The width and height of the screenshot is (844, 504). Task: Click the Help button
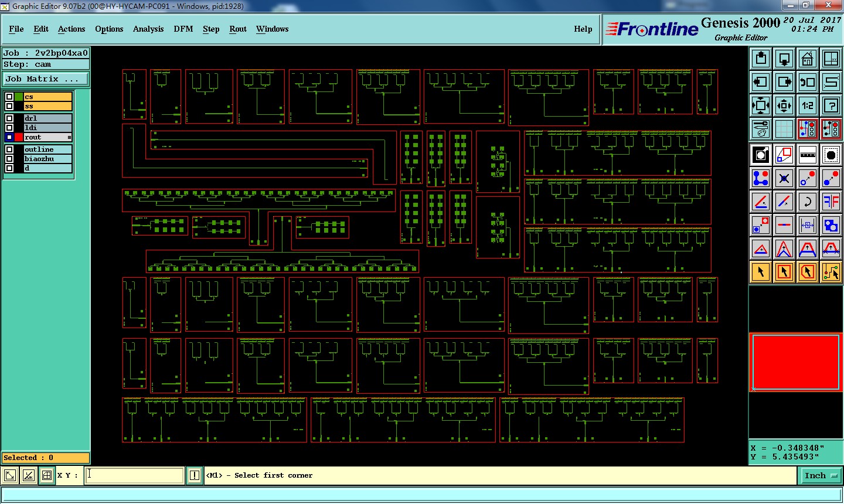pos(583,29)
